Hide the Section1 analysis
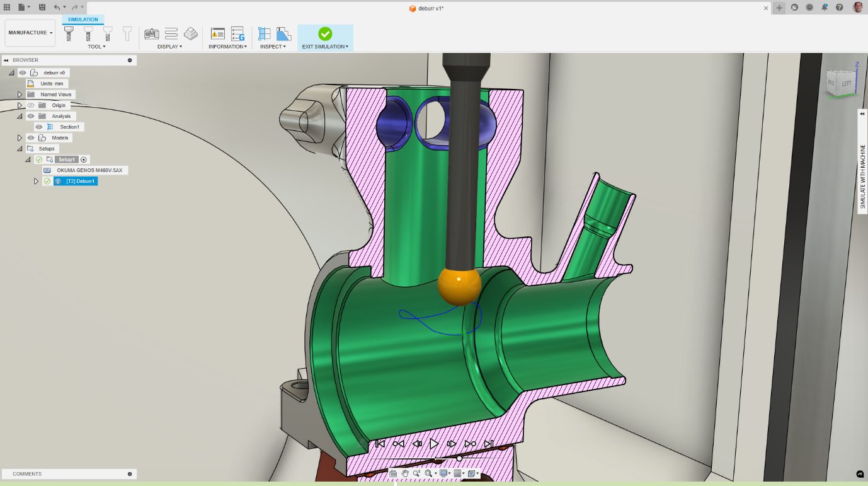Viewport: 868px width, 486px height. pos(39,127)
